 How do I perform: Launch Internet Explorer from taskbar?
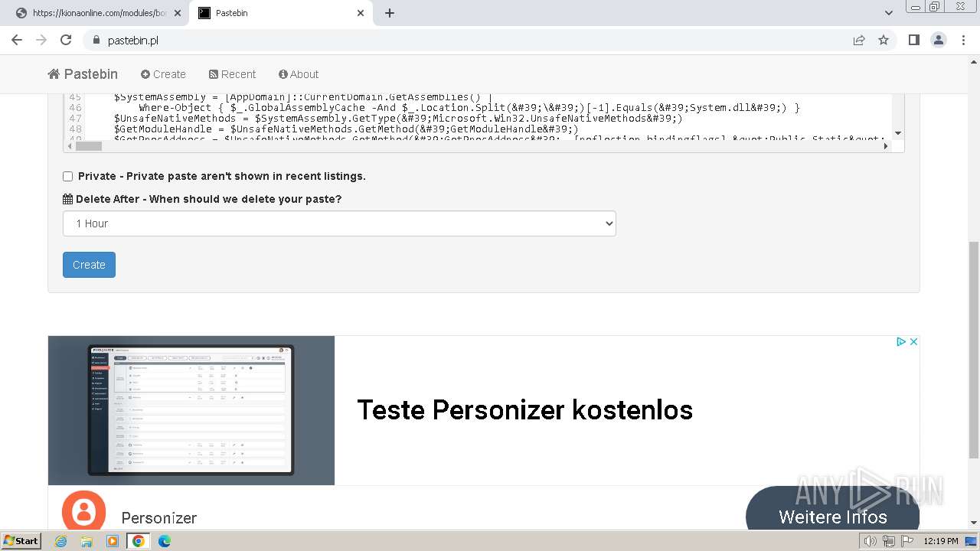coord(61,541)
